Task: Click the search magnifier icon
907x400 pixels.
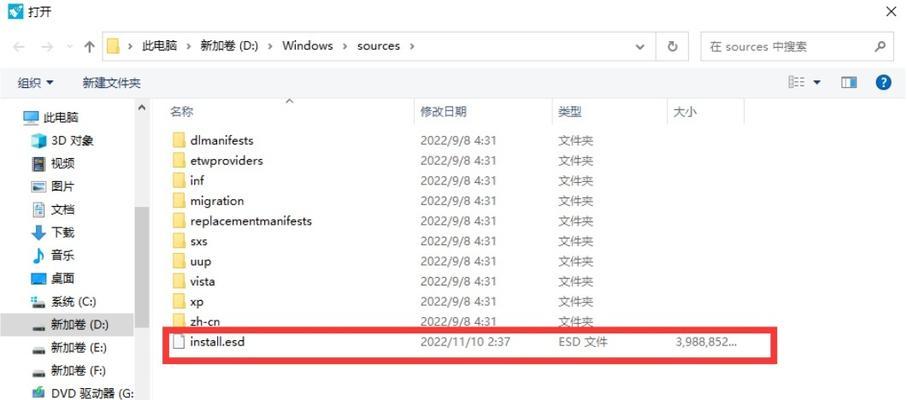Action: coord(880,46)
